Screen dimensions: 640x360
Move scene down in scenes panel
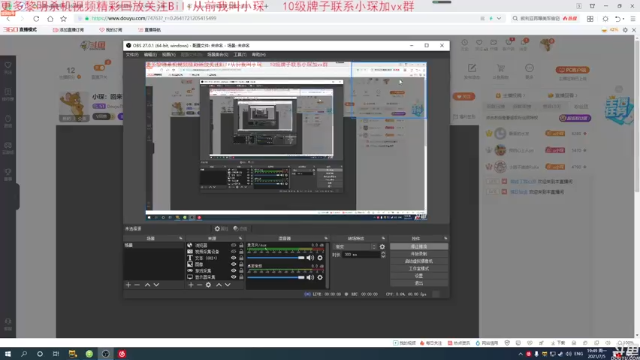coord(156,285)
